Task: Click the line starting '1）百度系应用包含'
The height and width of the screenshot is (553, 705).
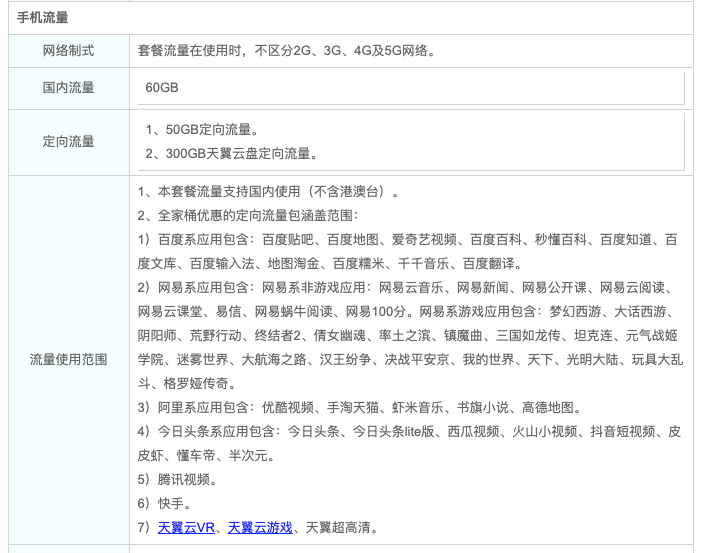Action: [408, 240]
